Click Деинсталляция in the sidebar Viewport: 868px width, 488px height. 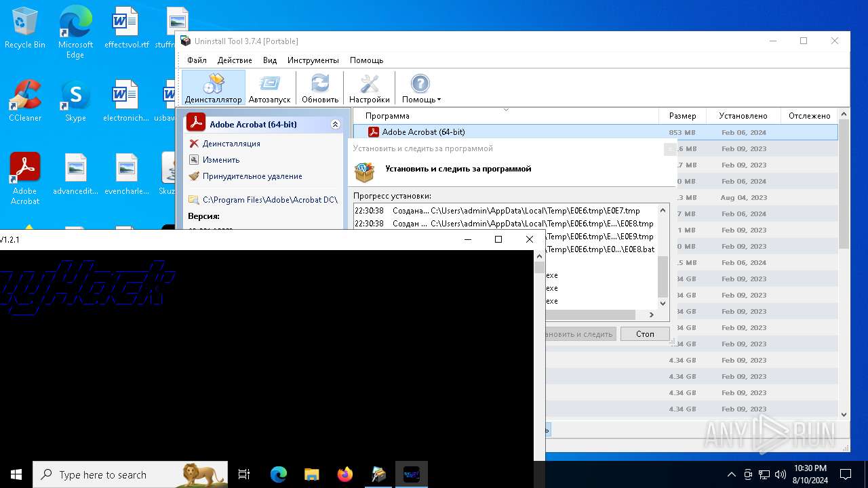(231, 144)
